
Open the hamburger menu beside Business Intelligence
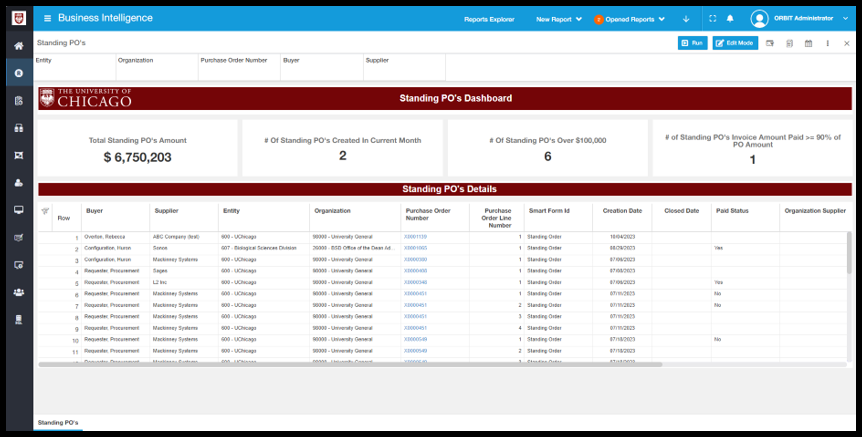[47, 19]
